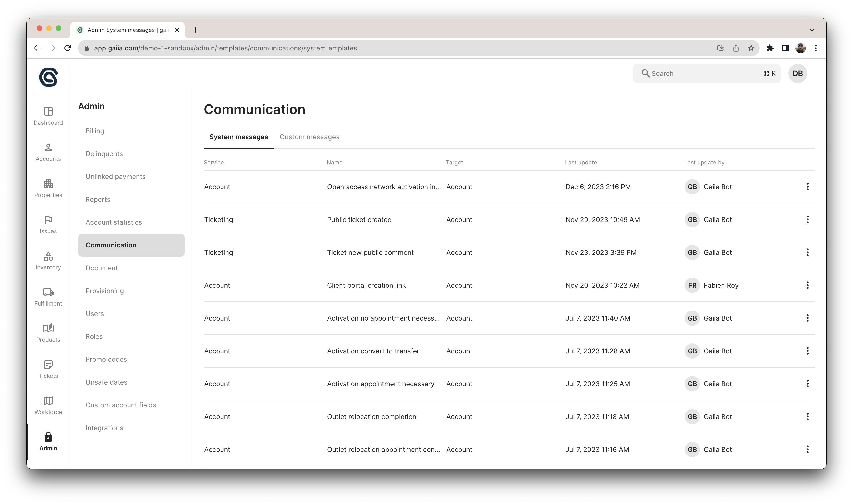Reload the page

click(x=68, y=48)
